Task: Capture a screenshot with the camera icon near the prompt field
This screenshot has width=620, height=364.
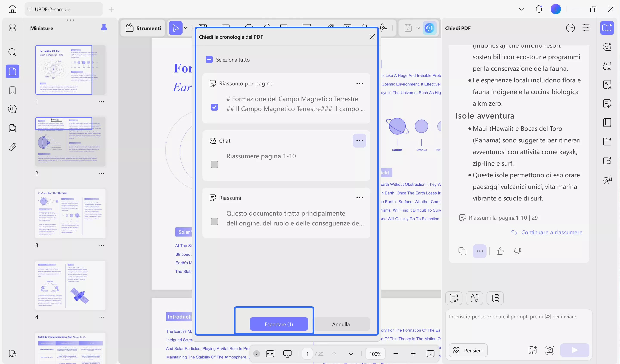Action: tap(549, 350)
